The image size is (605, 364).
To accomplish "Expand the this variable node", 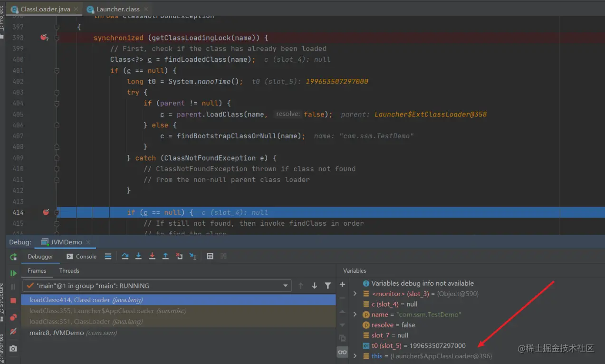I will point(355,356).
